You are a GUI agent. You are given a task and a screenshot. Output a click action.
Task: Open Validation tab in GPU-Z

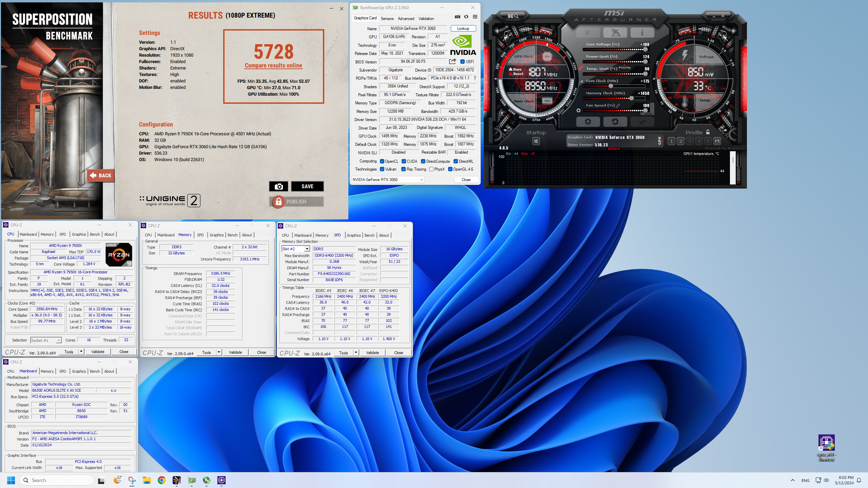[426, 18]
